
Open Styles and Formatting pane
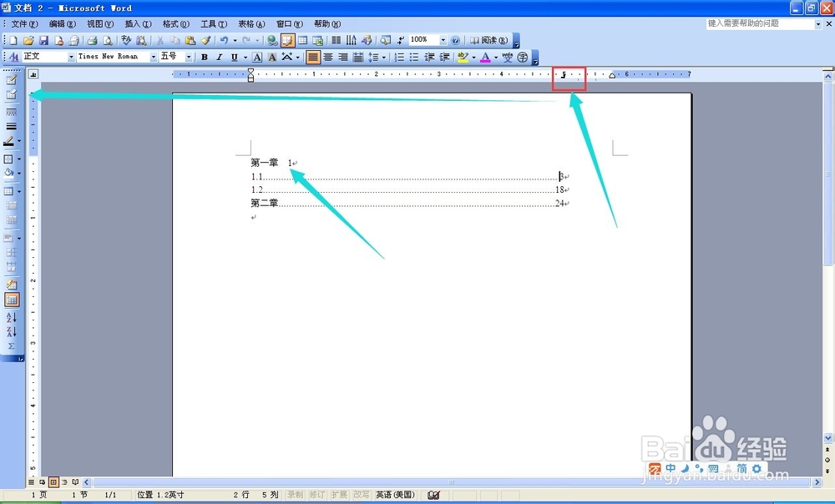point(14,57)
